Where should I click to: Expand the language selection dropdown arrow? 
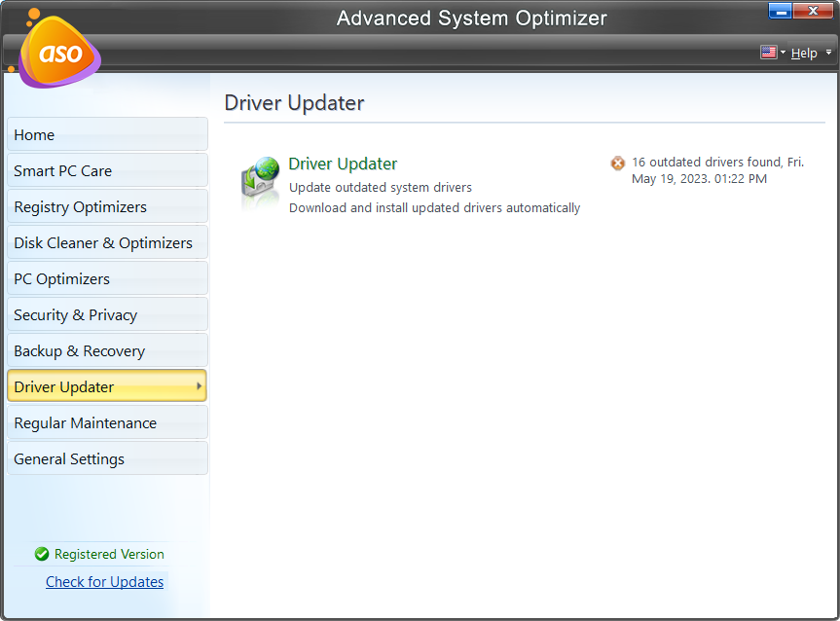pos(783,53)
